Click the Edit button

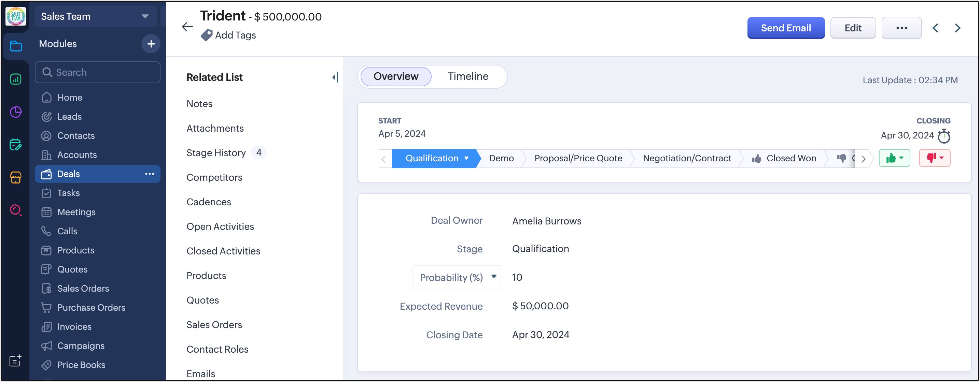coord(853,28)
